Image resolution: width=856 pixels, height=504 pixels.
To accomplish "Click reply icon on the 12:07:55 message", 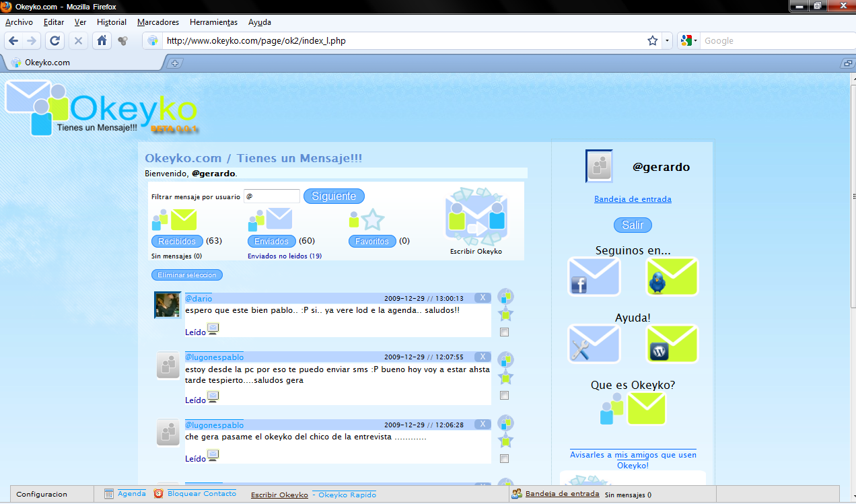I will (505, 359).
